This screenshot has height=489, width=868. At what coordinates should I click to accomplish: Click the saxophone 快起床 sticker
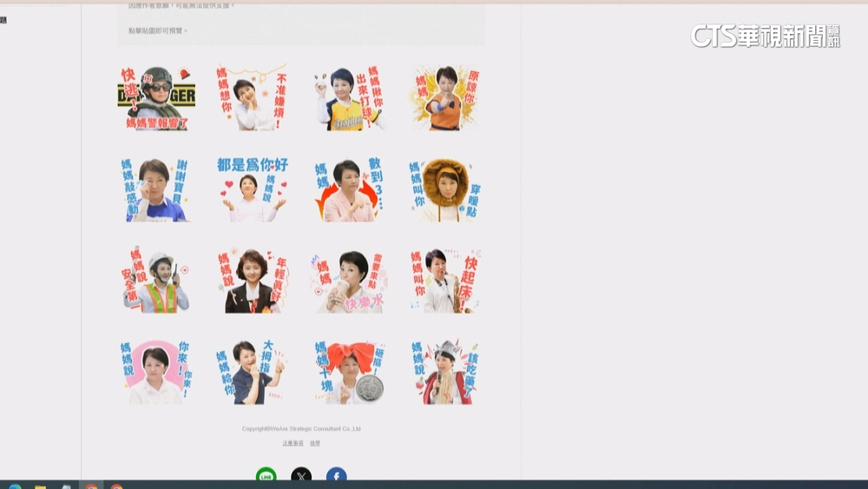tap(444, 281)
